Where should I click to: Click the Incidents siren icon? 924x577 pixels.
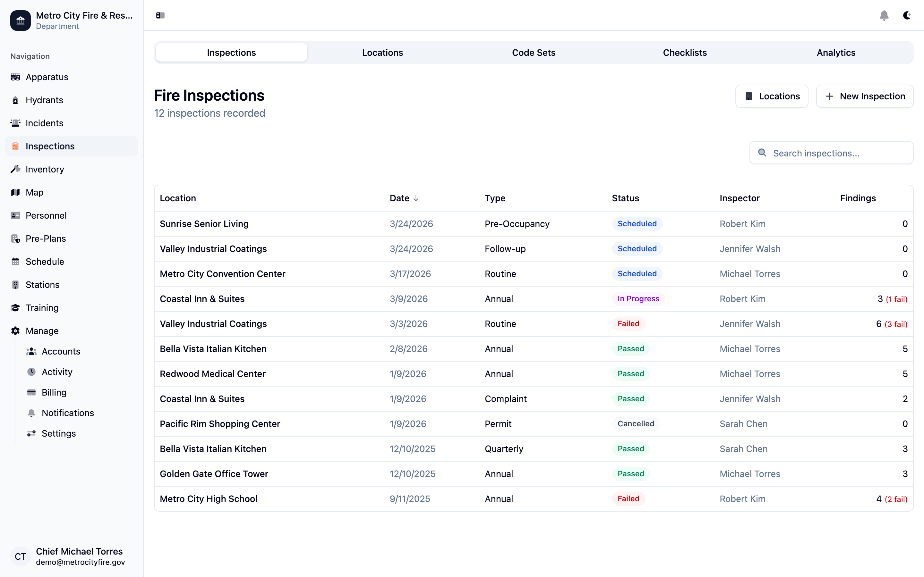coord(15,123)
